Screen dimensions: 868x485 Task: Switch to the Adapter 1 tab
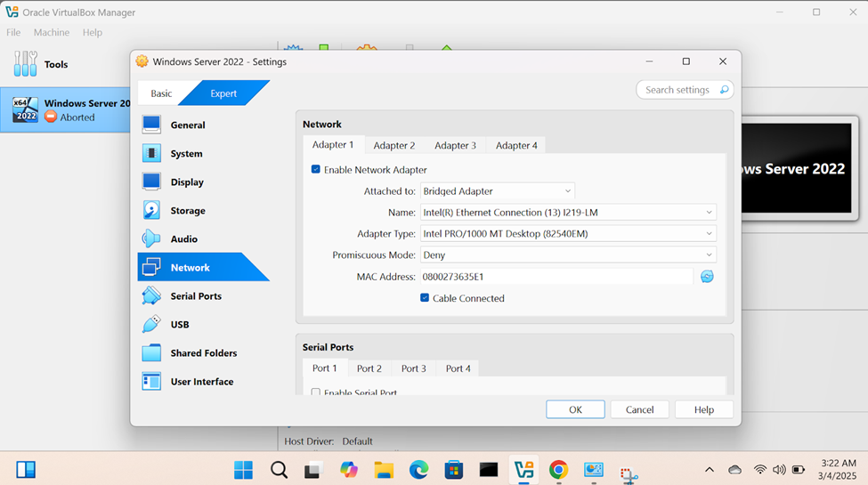(333, 144)
